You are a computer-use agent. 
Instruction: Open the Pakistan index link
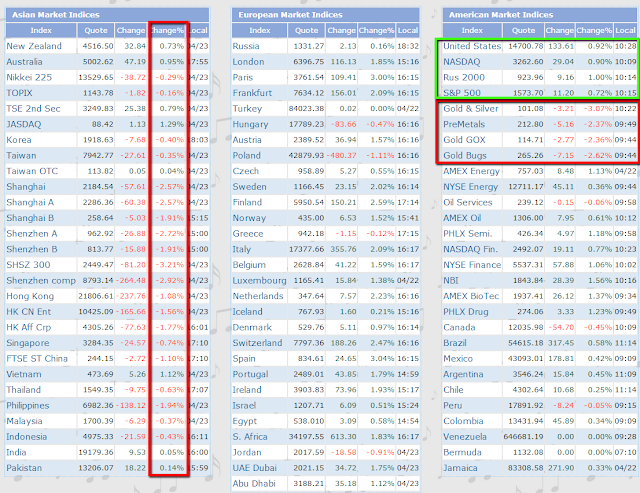[x=24, y=468]
